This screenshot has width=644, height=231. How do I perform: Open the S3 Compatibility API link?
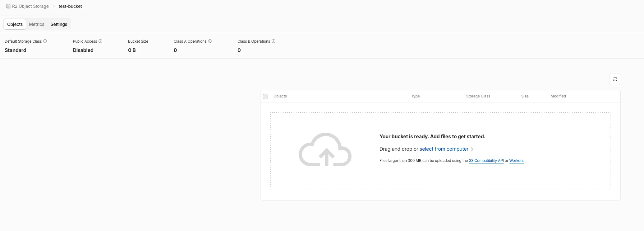click(x=486, y=161)
